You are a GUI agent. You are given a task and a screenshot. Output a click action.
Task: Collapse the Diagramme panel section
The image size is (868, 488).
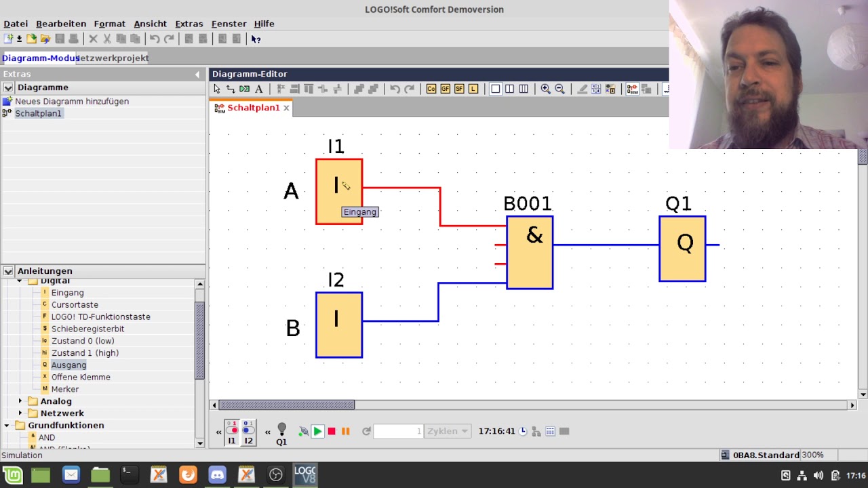point(8,87)
